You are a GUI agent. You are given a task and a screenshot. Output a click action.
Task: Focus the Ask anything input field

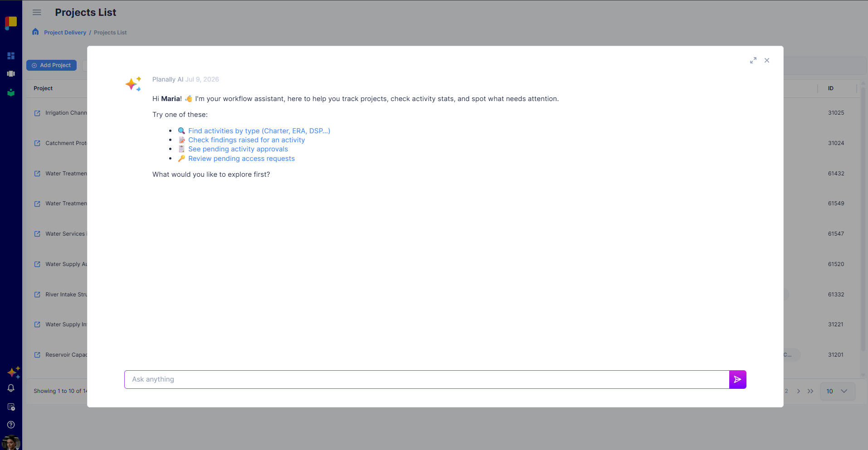click(x=427, y=379)
